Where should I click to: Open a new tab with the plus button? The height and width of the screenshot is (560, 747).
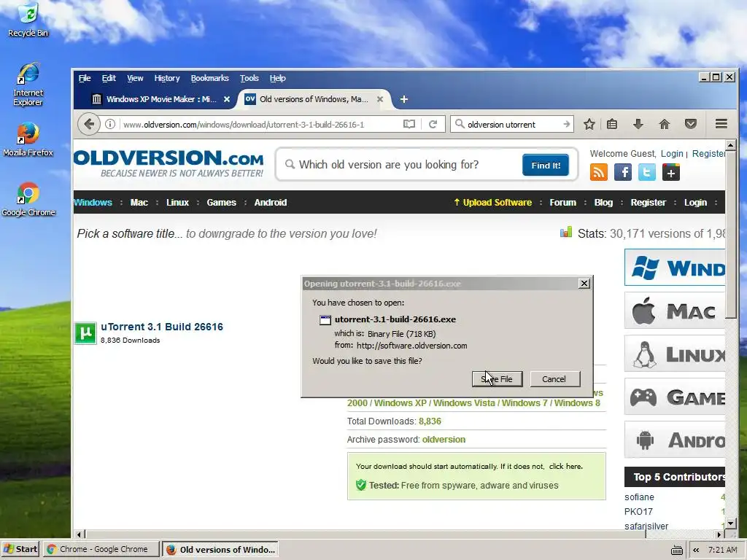(x=403, y=99)
